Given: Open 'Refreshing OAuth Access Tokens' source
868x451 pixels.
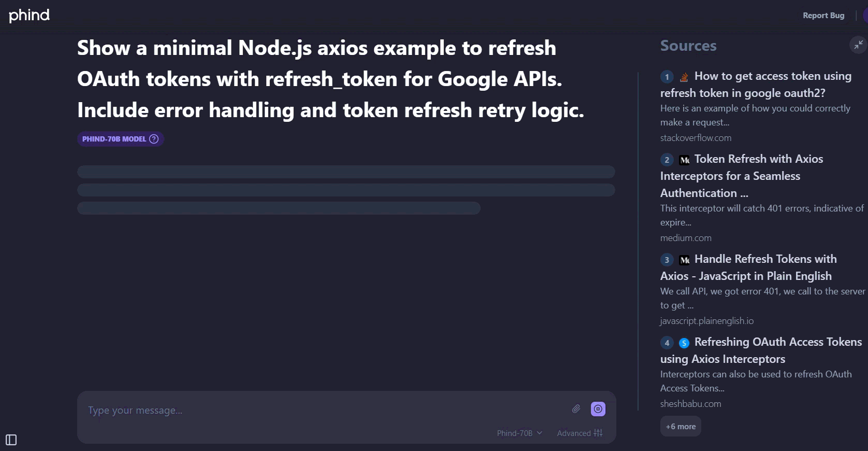Looking at the screenshot, I should pos(777,342).
